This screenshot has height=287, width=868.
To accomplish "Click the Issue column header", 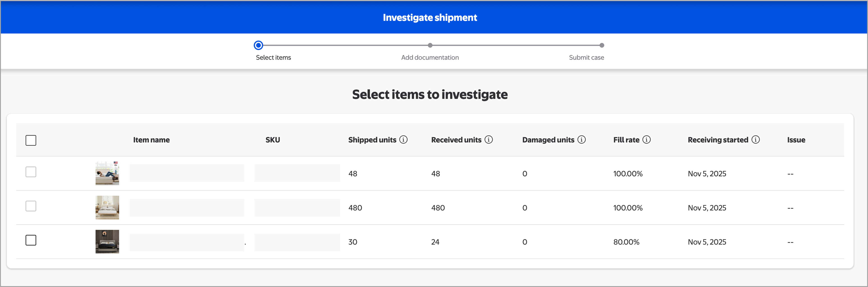I will click(x=796, y=140).
